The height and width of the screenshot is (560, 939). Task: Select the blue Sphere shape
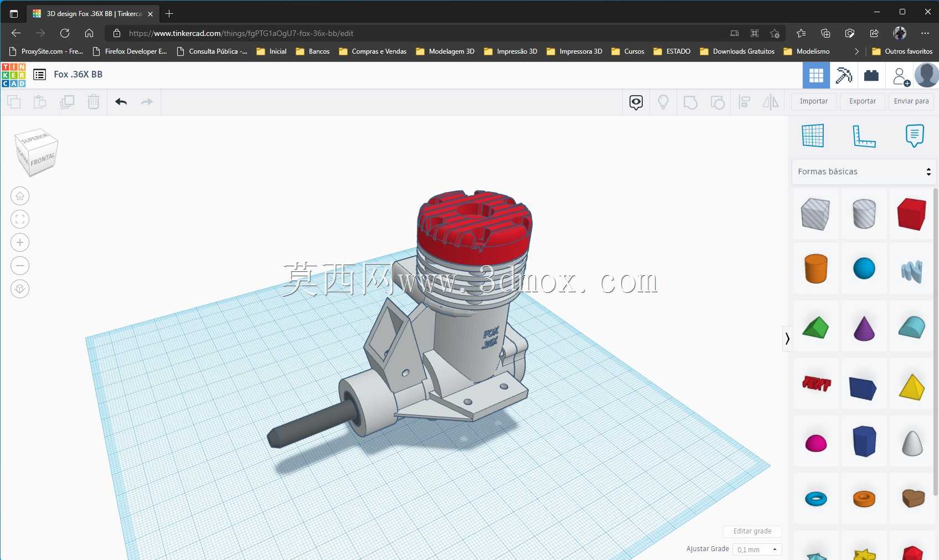coord(864,268)
